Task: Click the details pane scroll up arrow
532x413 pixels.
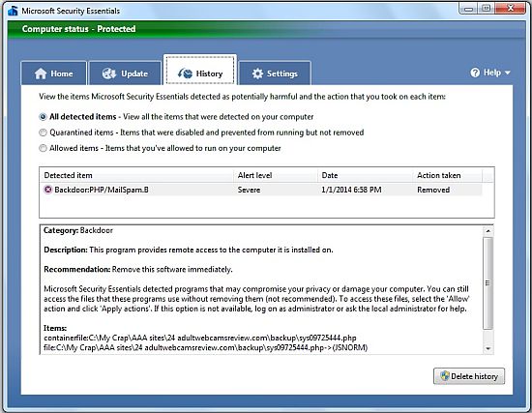Action: click(488, 231)
